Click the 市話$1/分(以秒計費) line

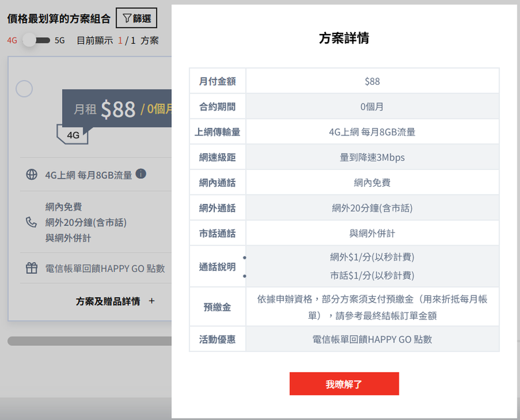(x=372, y=275)
